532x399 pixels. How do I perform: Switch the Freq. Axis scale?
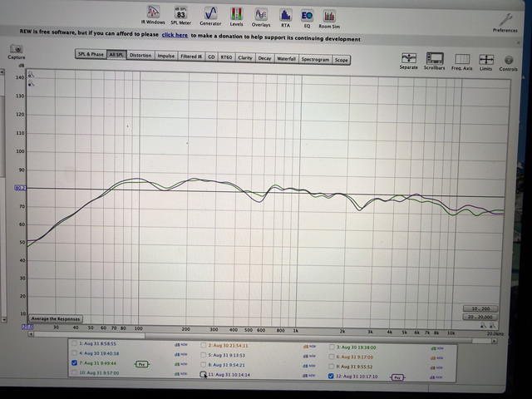pyautogui.click(x=462, y=62)
